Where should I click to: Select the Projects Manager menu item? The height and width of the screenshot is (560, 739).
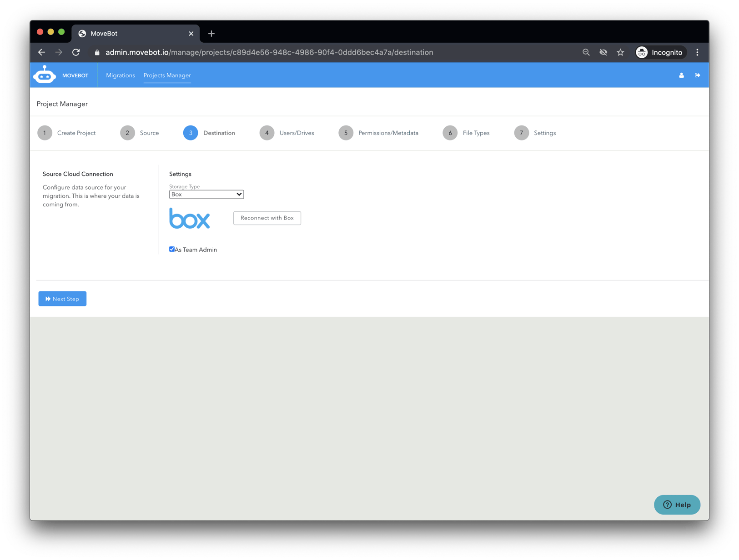[x=167, y=75]
